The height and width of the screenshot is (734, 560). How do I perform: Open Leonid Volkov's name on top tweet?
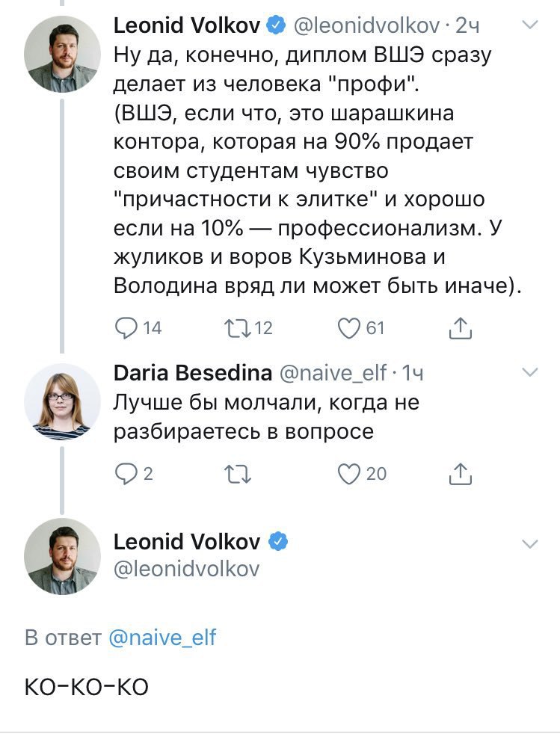[186, 25]
